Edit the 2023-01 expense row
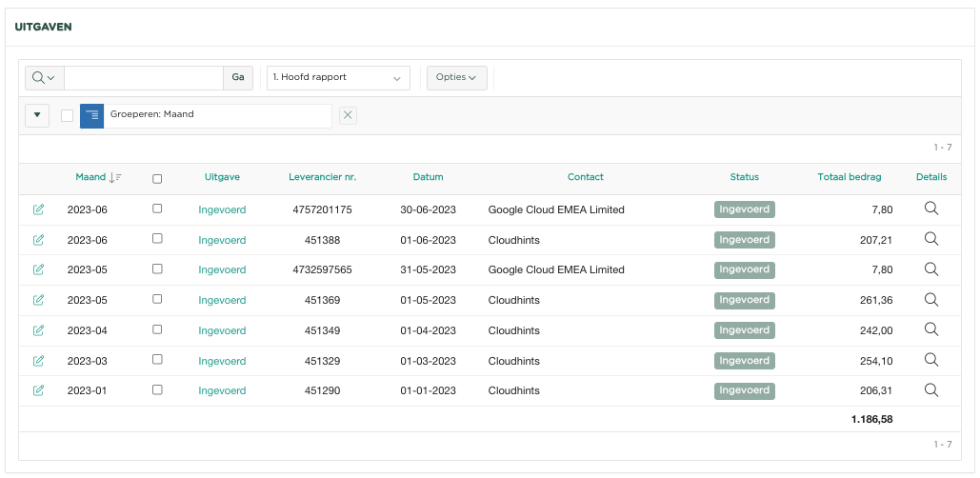The width and height of the screenshot is (980, 478). pos(38,390)
